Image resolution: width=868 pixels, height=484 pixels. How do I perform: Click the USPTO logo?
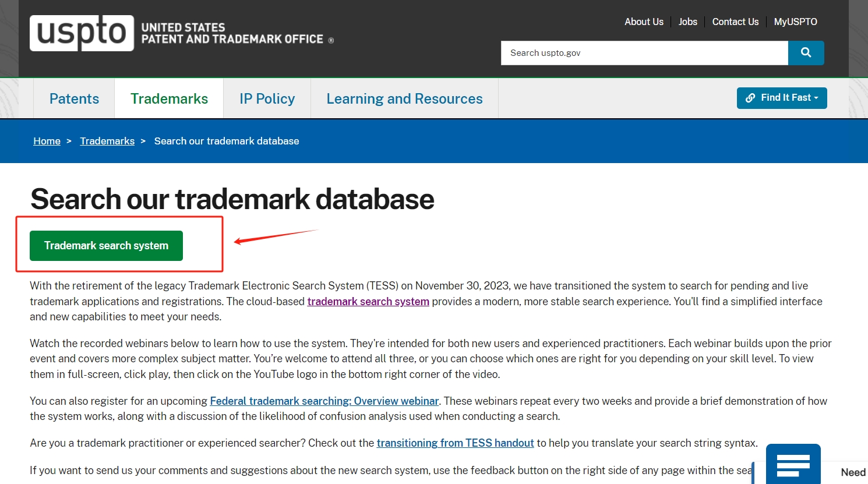coord(82,33)
